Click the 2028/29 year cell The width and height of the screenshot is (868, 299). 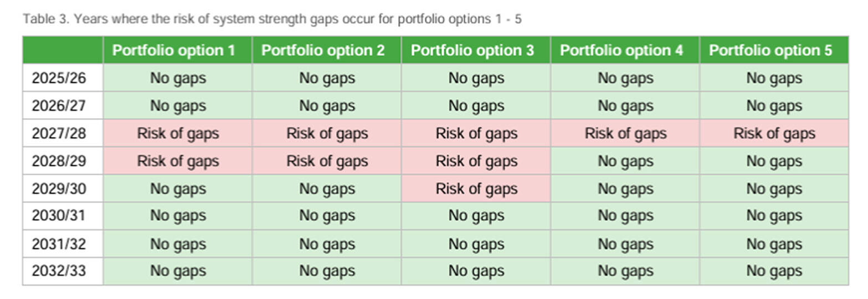60,161
